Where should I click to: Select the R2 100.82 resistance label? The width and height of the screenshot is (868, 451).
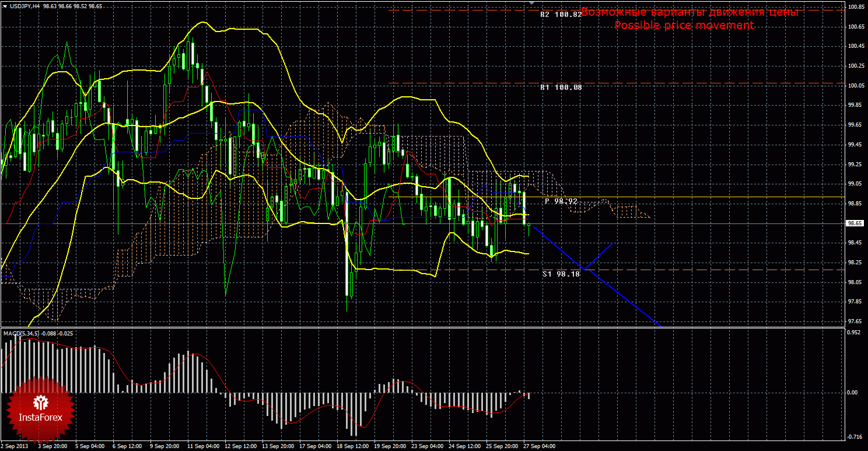click(x=560, y=15)
